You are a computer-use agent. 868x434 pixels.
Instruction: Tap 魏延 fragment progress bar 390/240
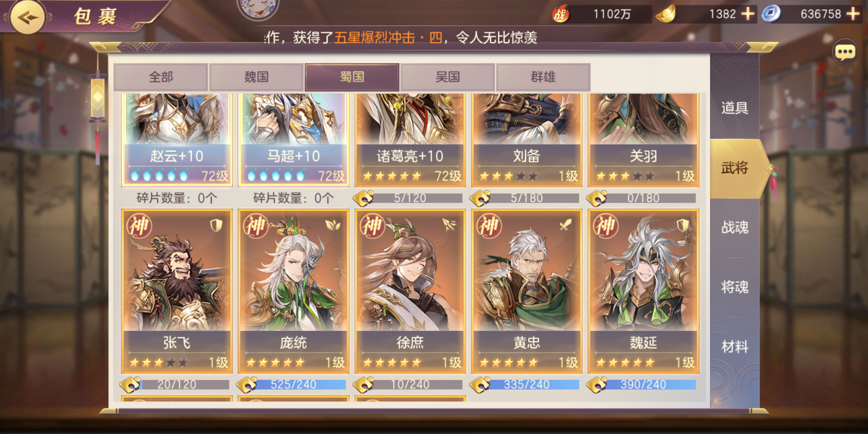643,385
